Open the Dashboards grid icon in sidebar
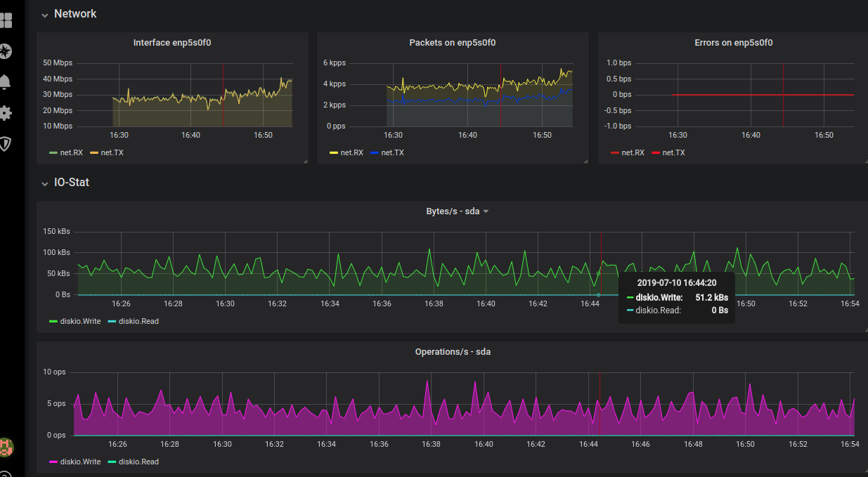Viewport: 868px width, 477px height. coord(5,20)
